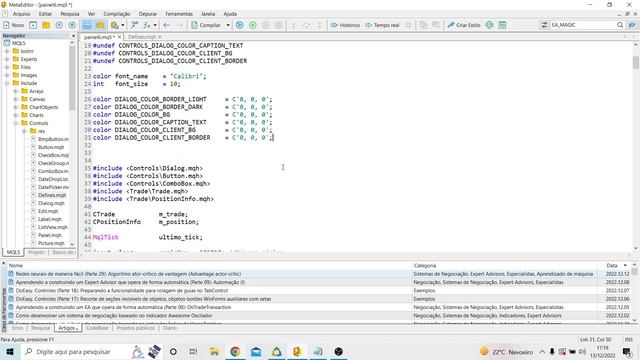Click the blue start debugging on history icon
The height and width of the screenshot is (360, 640).
[x=240, y=25]
